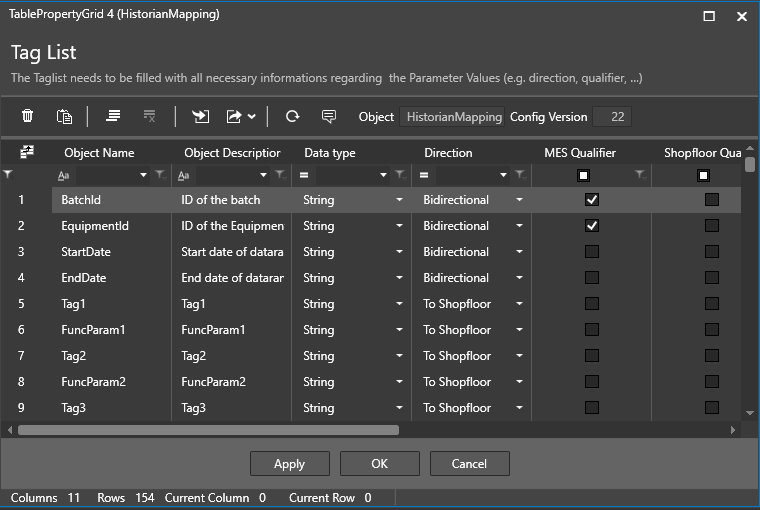The height and width of the screenshot is (510, 760).
Task: Click the Object field showing HistorianMapping
Action: pos(452,117)
